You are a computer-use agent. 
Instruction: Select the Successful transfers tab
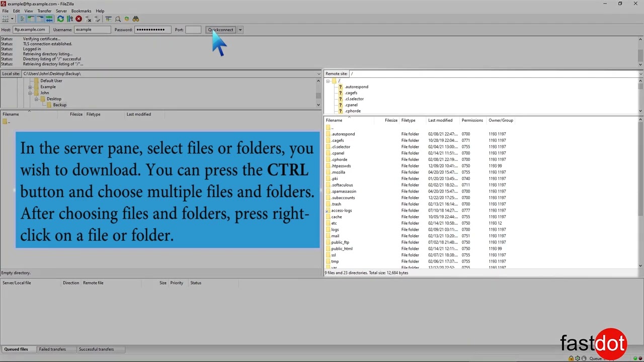[96, 349]
